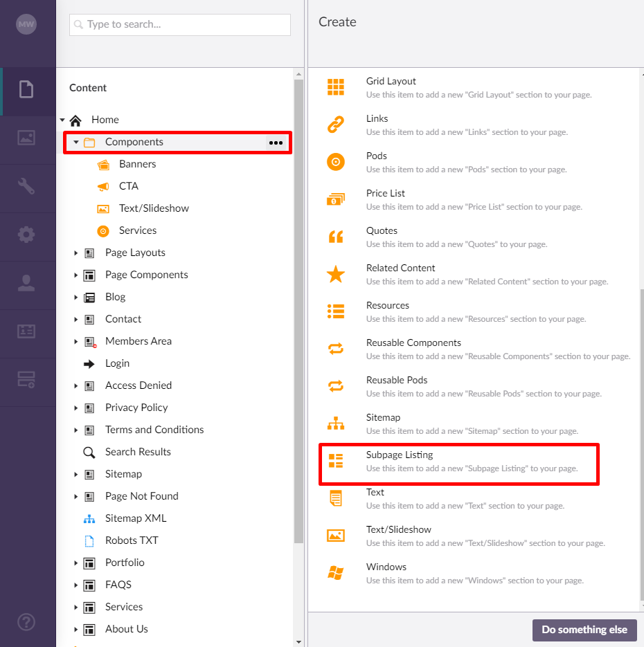Image resolution: width=644 pixels, height=647 pixels.
Task: Open the Developer gear icon in sidebar
Action: [x=26, y=235]
